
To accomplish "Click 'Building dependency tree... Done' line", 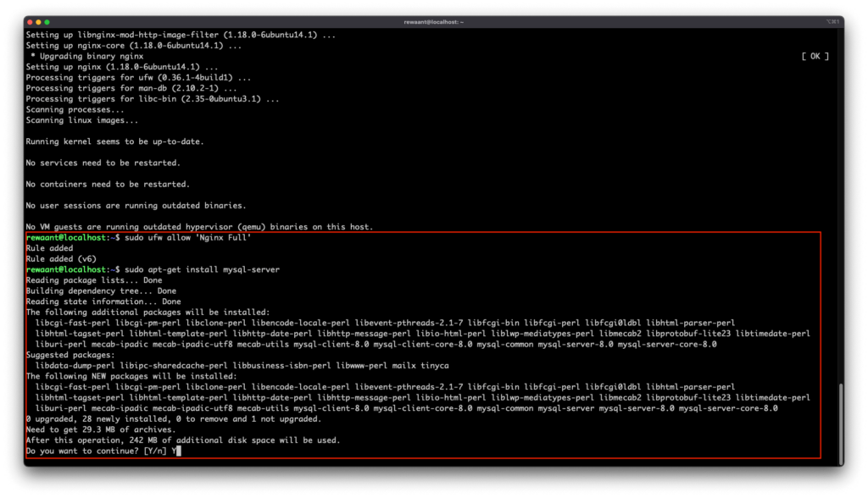I will [x=101, y=291].
